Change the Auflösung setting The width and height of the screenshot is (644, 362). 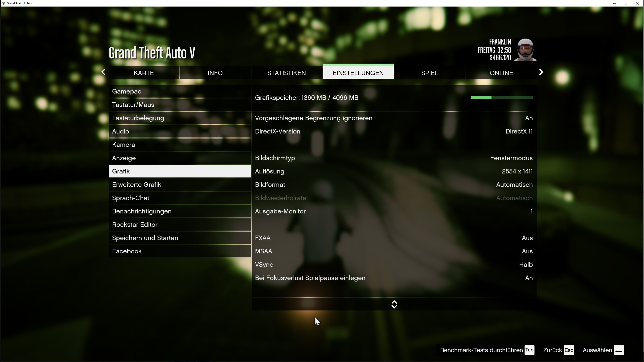394,171
